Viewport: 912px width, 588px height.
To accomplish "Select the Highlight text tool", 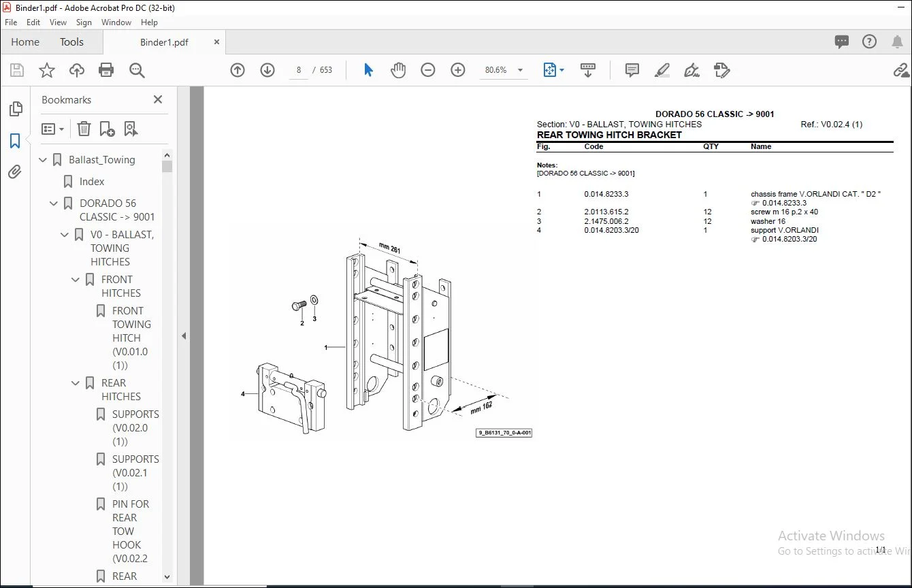I will click(662, 70).
